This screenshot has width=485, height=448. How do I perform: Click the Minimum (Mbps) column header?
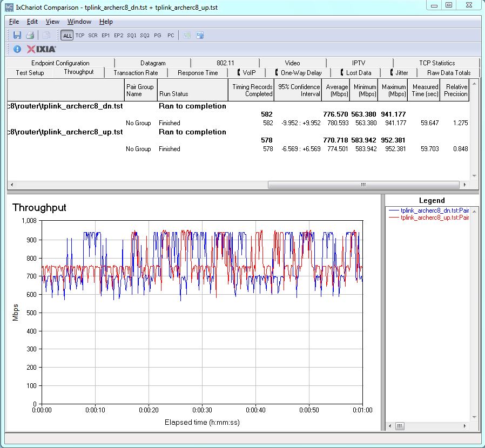click(x=364, y=90)
